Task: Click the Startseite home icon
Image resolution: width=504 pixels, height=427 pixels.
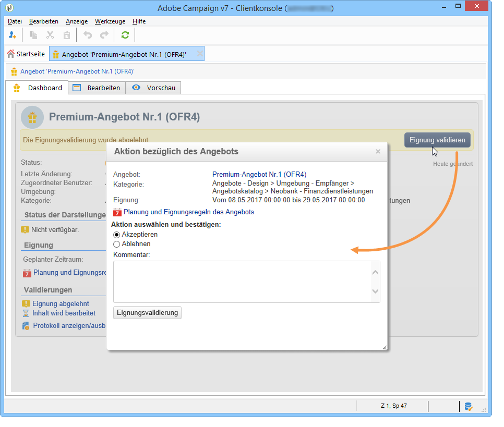Action: (x=10, y=54)
